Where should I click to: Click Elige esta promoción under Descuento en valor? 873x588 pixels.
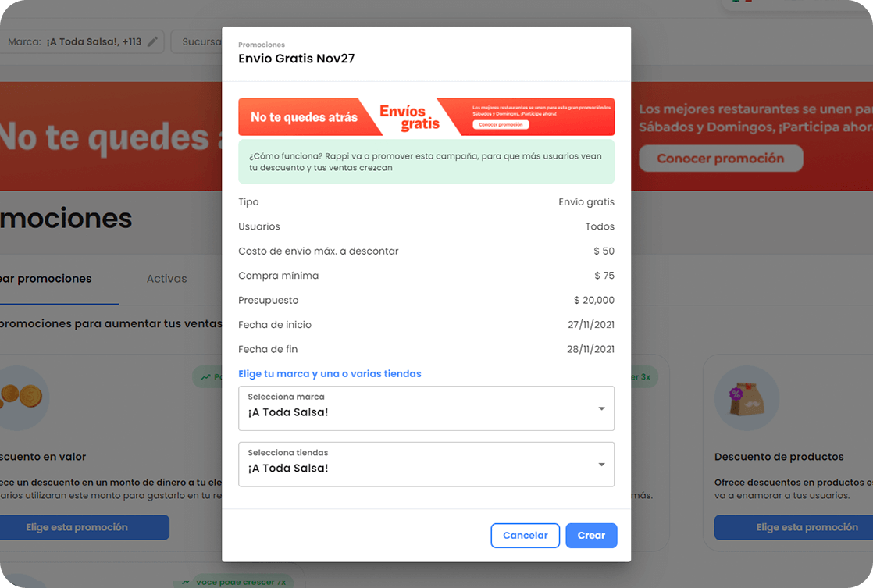(85, 527)
